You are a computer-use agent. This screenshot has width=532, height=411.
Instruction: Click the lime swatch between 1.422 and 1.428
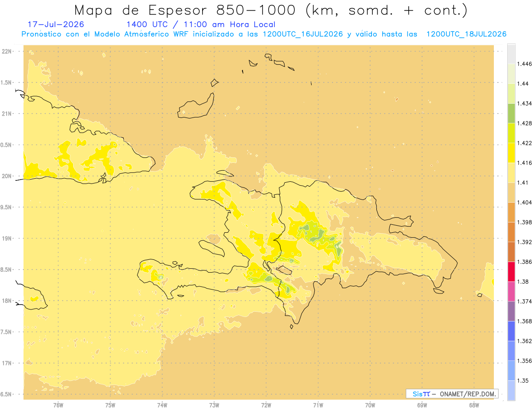(511, 133)
